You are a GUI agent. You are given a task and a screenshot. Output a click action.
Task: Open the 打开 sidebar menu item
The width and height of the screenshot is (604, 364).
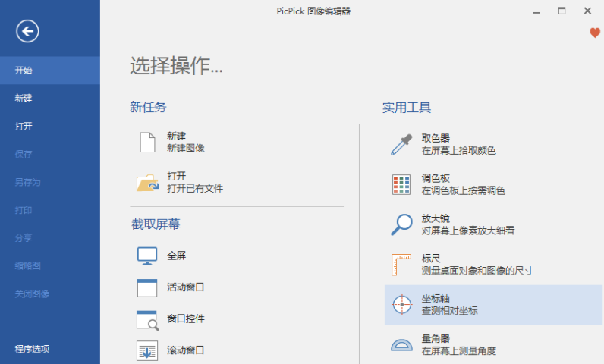(x=50, y=126)
